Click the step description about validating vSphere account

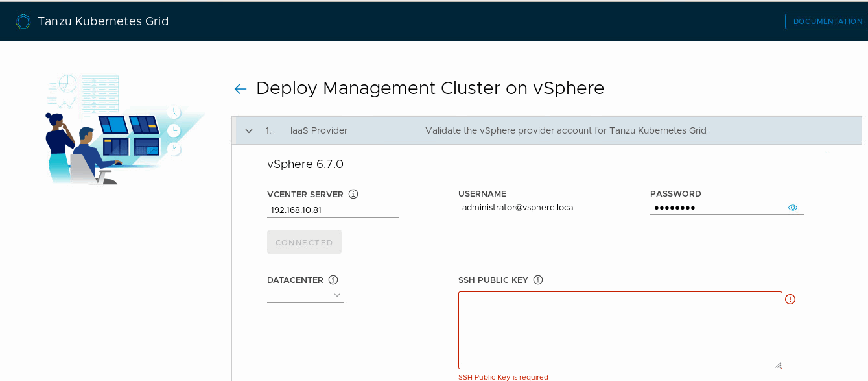pos(566,130)
